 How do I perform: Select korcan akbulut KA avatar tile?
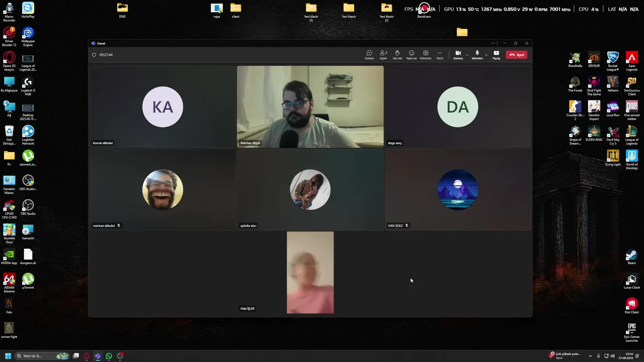163,107
